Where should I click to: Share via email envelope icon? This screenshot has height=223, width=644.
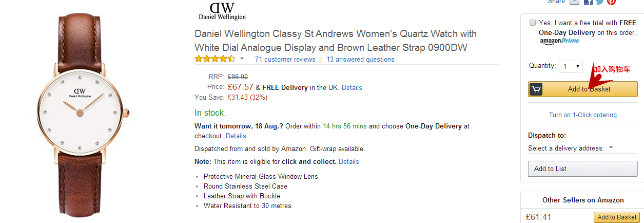[x=574, y=2]
